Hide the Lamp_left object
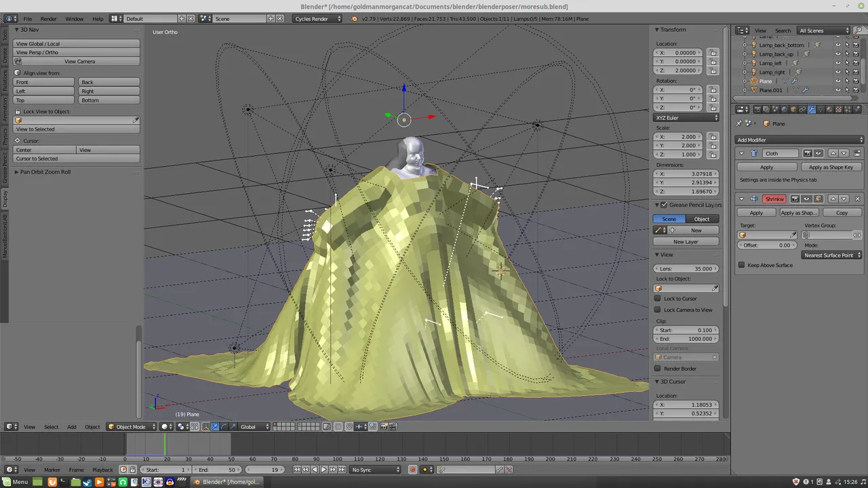The image size is (868, 488). click(x=838, y=63)
